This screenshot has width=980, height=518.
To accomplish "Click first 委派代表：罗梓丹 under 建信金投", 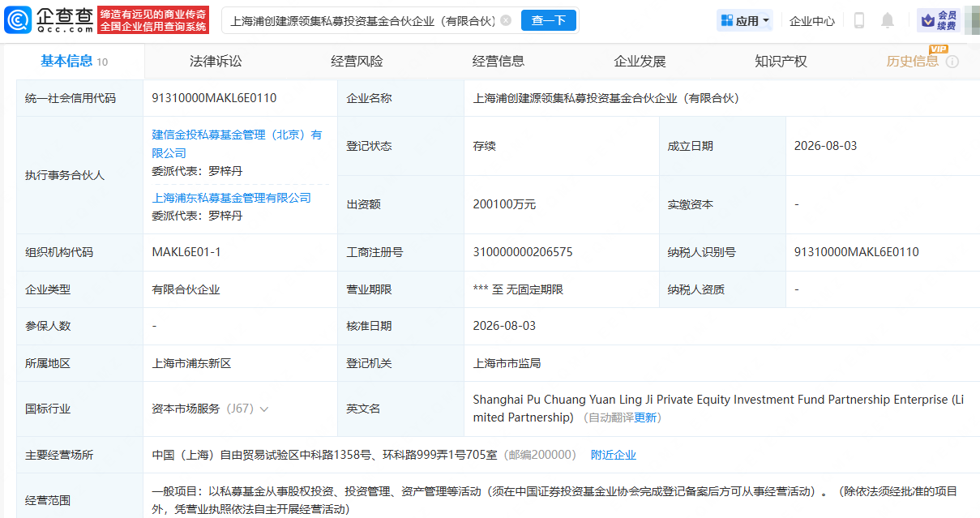I will [x=197, y=171].
